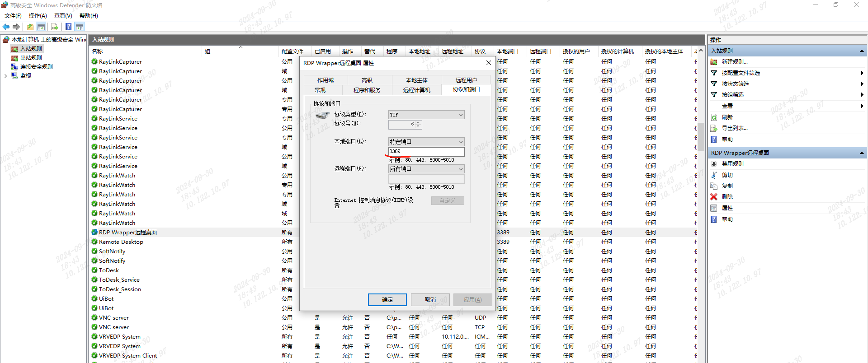Expand the 按状态筛选 submenu arrow
Image resolution: width=868 pixels, height=363 pixels.
tap(862, 84)
